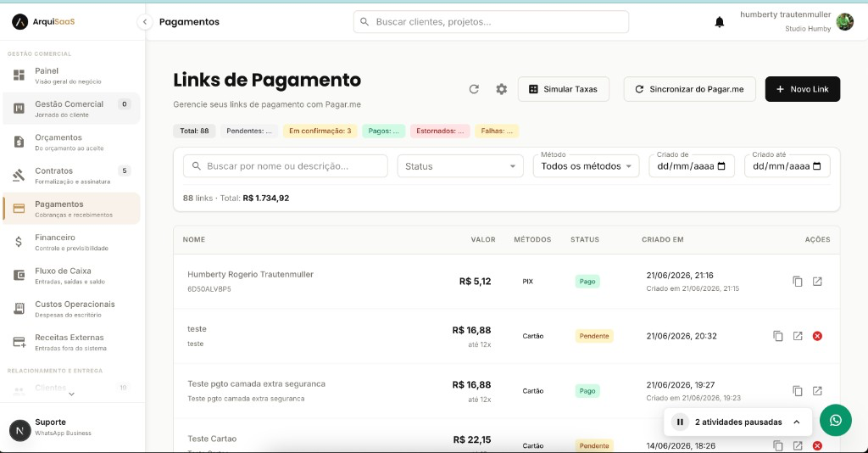The image size is (868, 453).
Task: Click the Orçamentos document icon
Action: click(x=19, y=142)
